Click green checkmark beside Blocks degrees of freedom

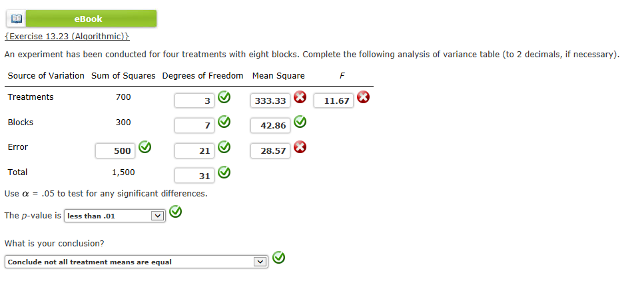pyautogui.click(x=224, y=123)
